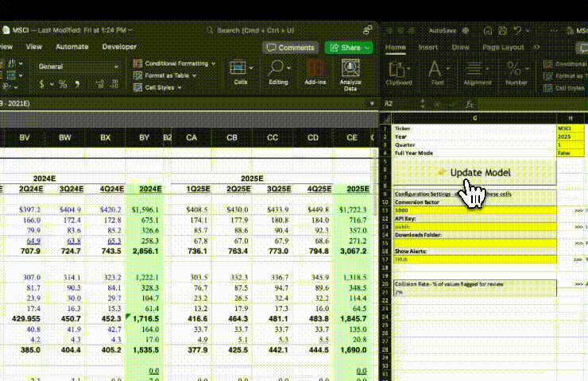This screenshot has height=381, width=588.
Task: Select the yellow Year cell 2025
Action: coord(571,137)
